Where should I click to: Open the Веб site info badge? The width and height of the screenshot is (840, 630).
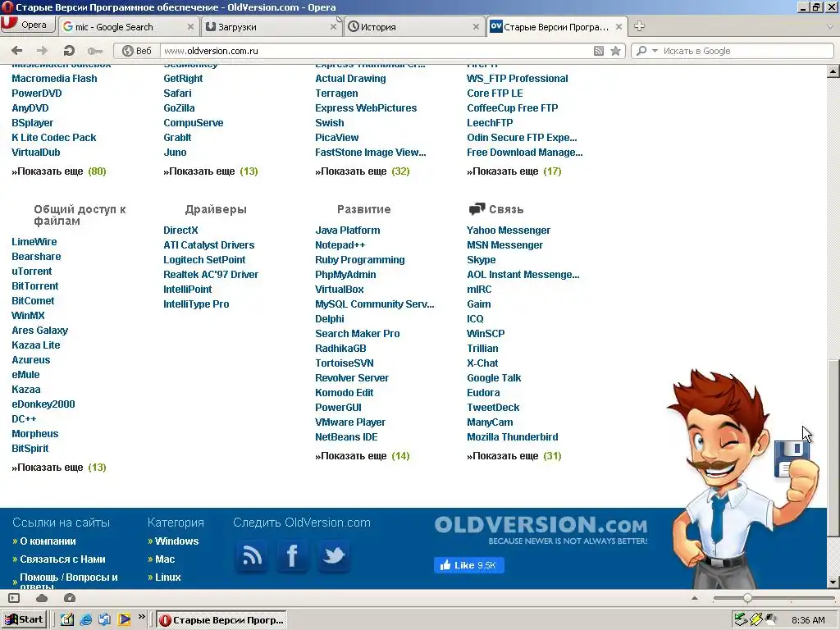tap(137, 51)
